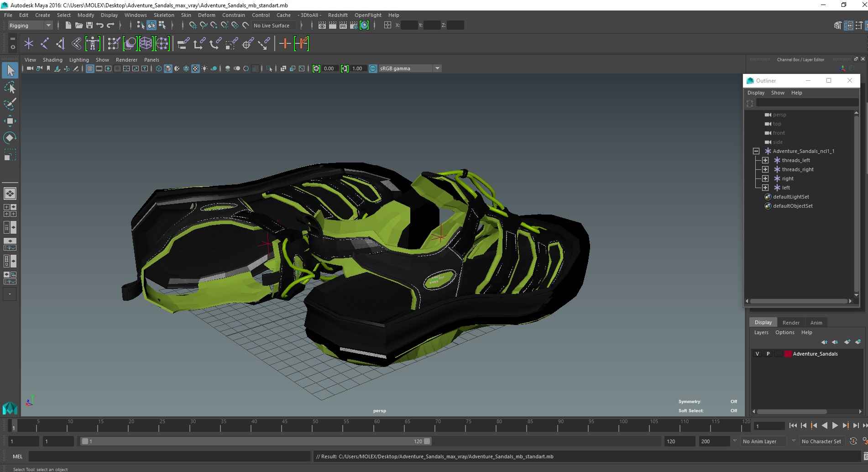Viewport: 868px width, 472px height.
Task: Click the IPR render icon
Action: pos(343,25)
